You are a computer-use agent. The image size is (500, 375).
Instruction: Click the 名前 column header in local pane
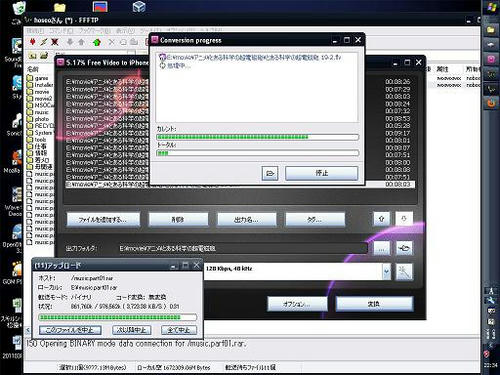click(x=33, y=69)
